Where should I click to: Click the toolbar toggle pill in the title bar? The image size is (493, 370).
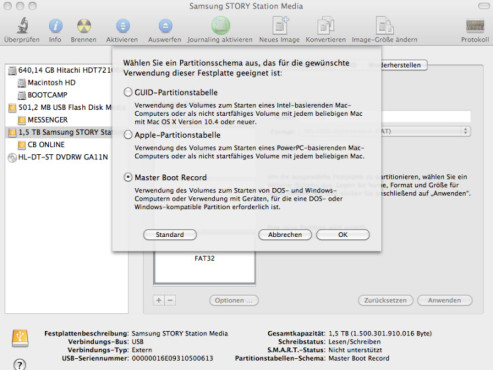pyautogui.click(x=484, y=6)
